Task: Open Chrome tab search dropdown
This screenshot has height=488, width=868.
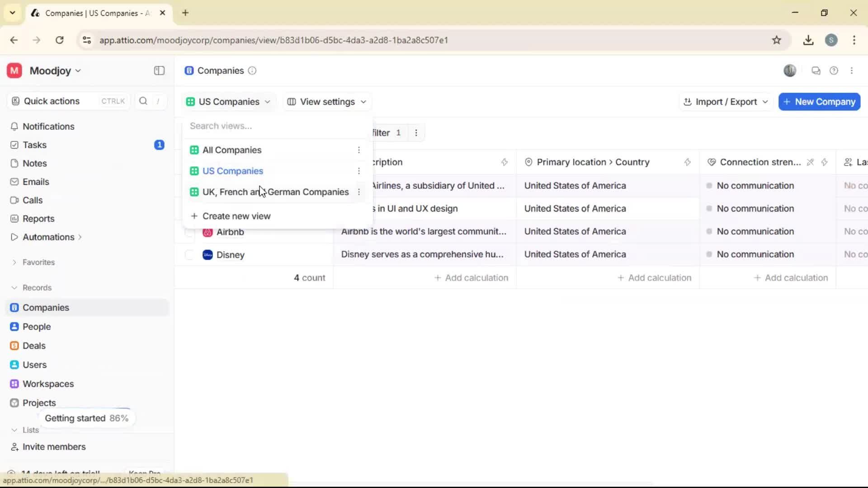Action: (12, 13)
